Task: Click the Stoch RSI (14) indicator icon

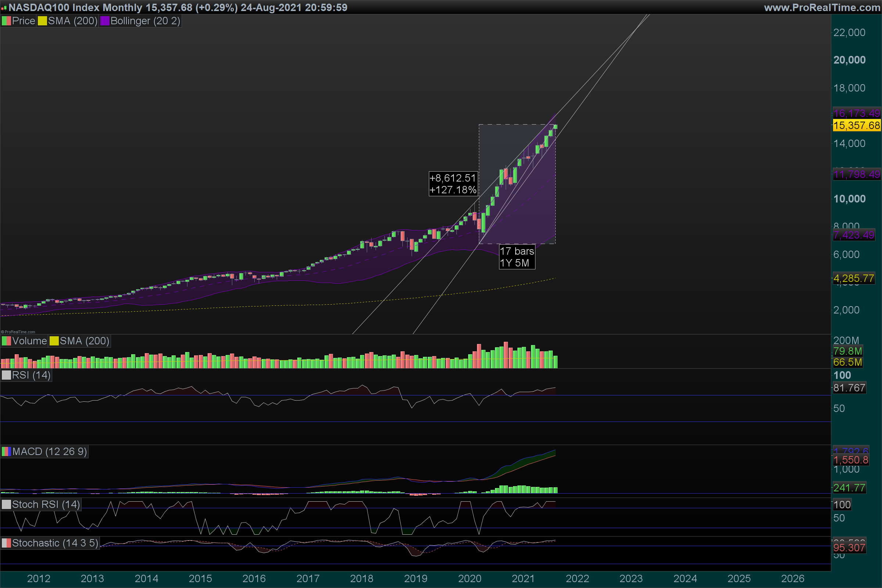Action: tap(6, 504)
